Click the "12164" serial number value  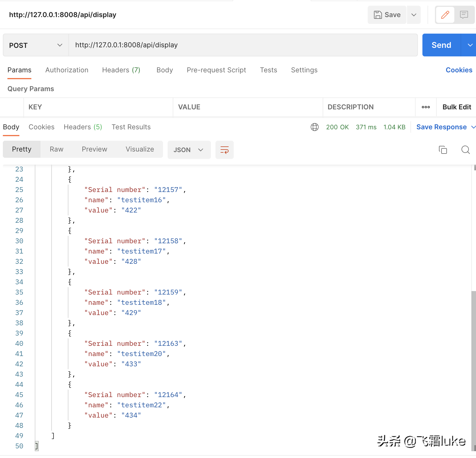(x=168, y=395)
